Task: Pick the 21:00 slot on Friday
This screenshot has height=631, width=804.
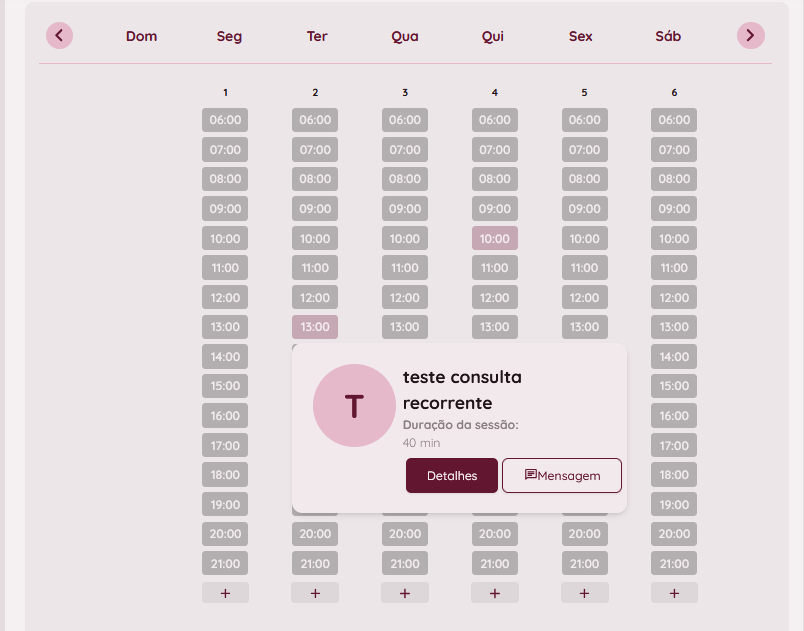Action: coord(584,563)
